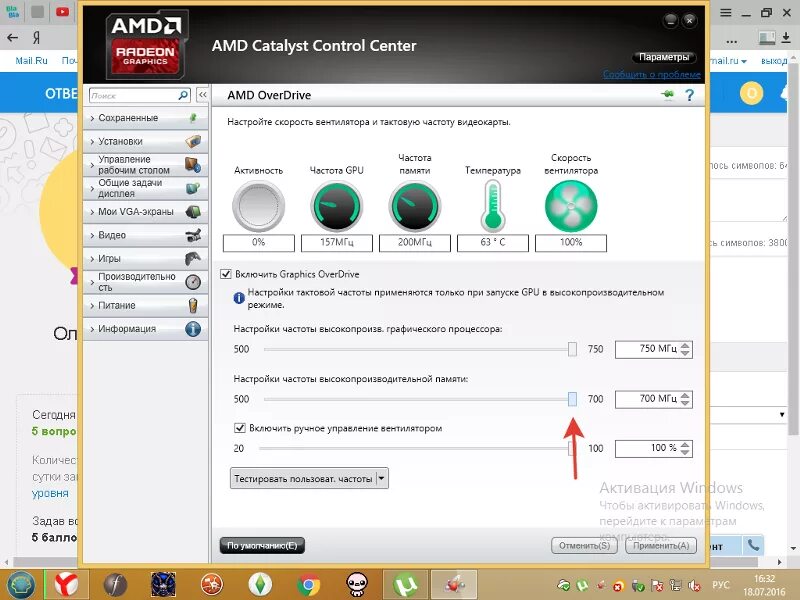Click the Установки icon in sidebar
The width and height of the screenshot is (800, 600).
point(193,141)
